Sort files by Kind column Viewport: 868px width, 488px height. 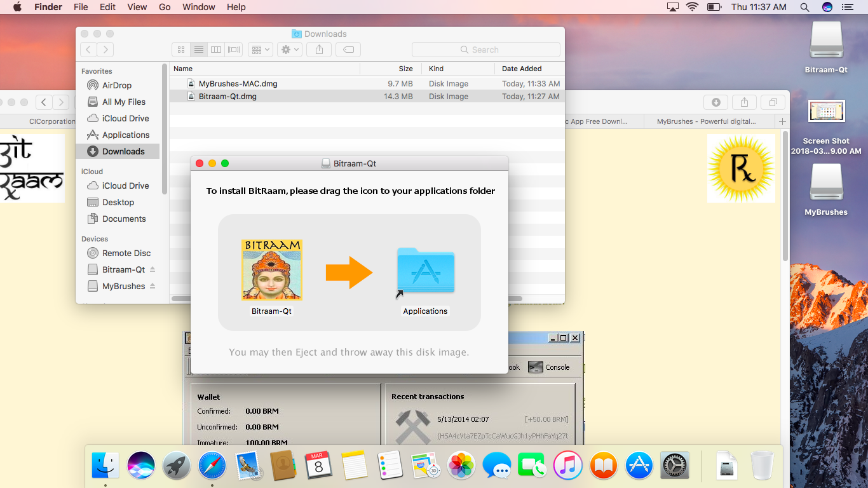click(x=457, y=69)
